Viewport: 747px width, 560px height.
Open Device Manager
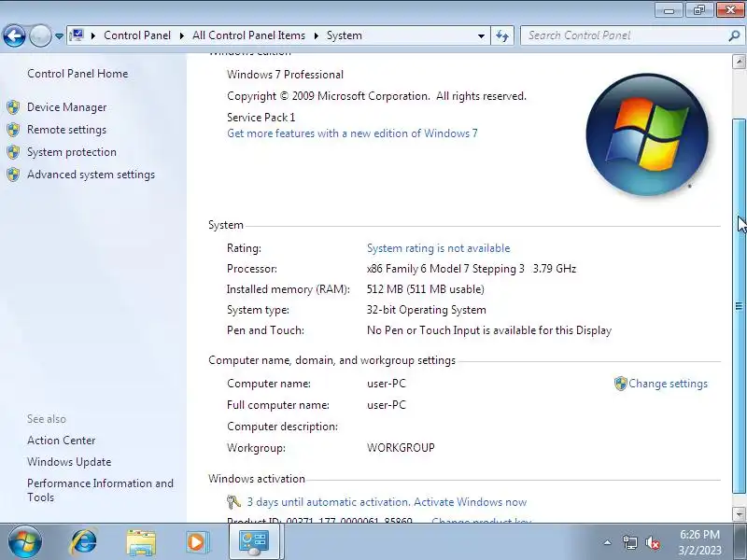coord(66,107)
